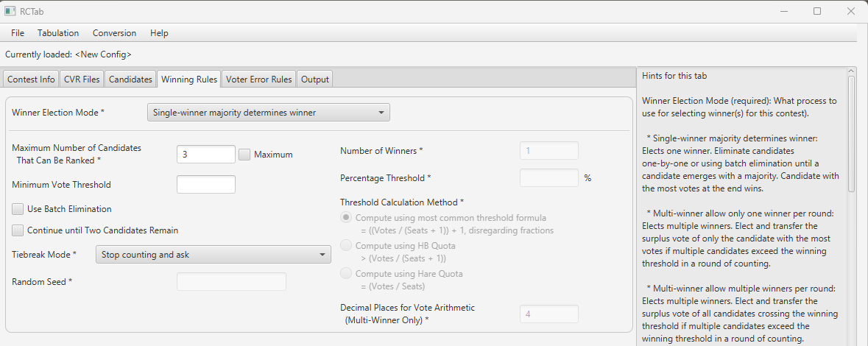868x346 pixels.
Task: Enable the Maximum checkbox
Action: coord(244,155)
